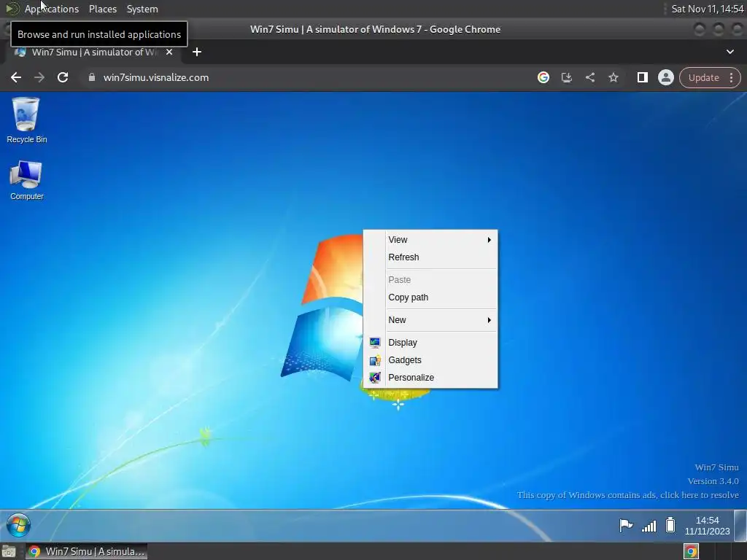
Task: Click the Personalize menu item icon
Action: 375,378
